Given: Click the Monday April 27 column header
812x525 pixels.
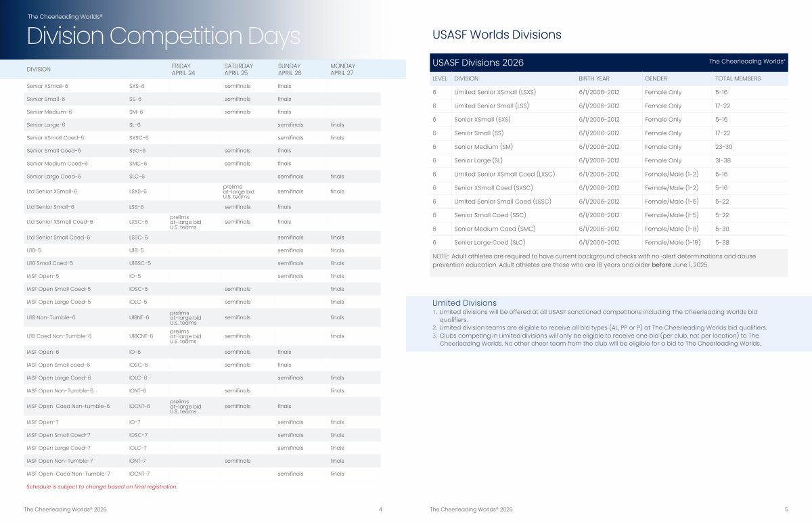Looking at the screenshot, I should point(342,69).
